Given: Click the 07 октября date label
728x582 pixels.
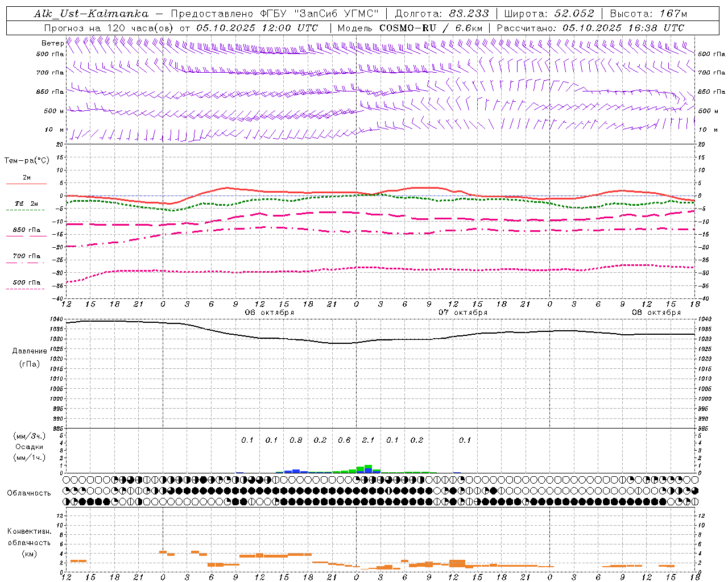Looking at the screenshot, I should click(463, 313).
